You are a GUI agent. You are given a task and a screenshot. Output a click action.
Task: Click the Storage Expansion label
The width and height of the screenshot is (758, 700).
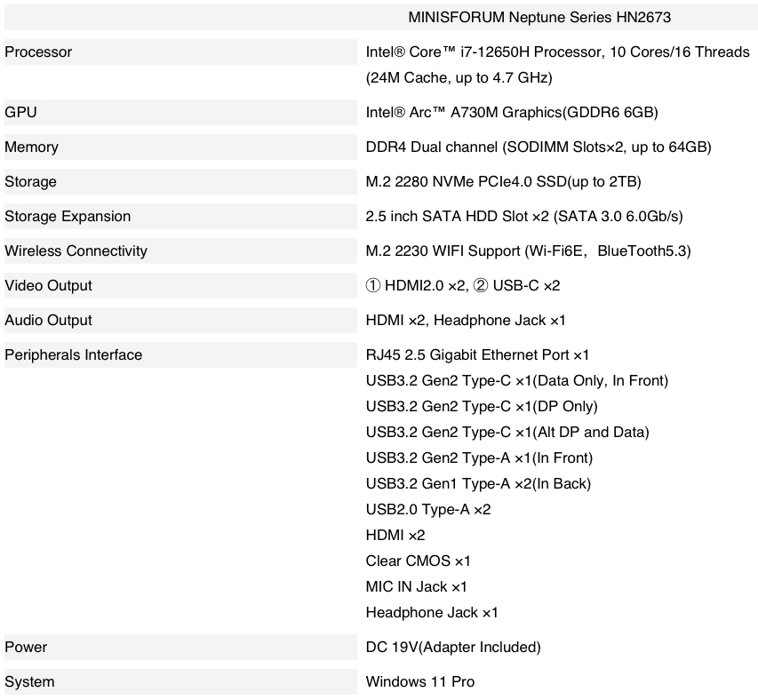click(x=68, y=217)
